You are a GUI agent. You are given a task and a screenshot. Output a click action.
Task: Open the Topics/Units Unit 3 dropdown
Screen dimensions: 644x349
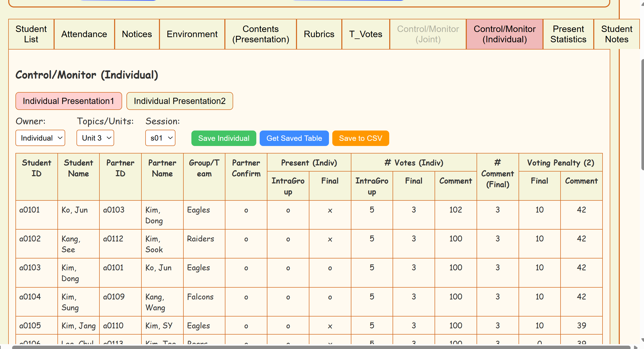[95, 138]
